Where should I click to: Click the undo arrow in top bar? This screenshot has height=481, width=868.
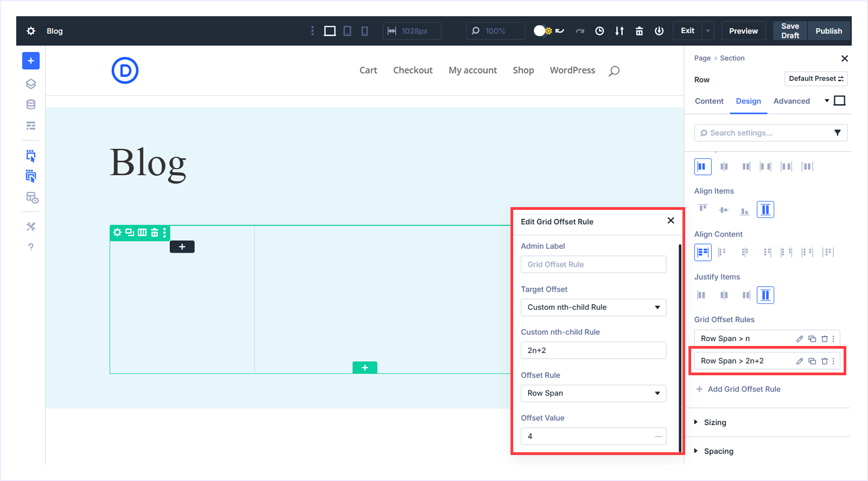tap(560, 31)
